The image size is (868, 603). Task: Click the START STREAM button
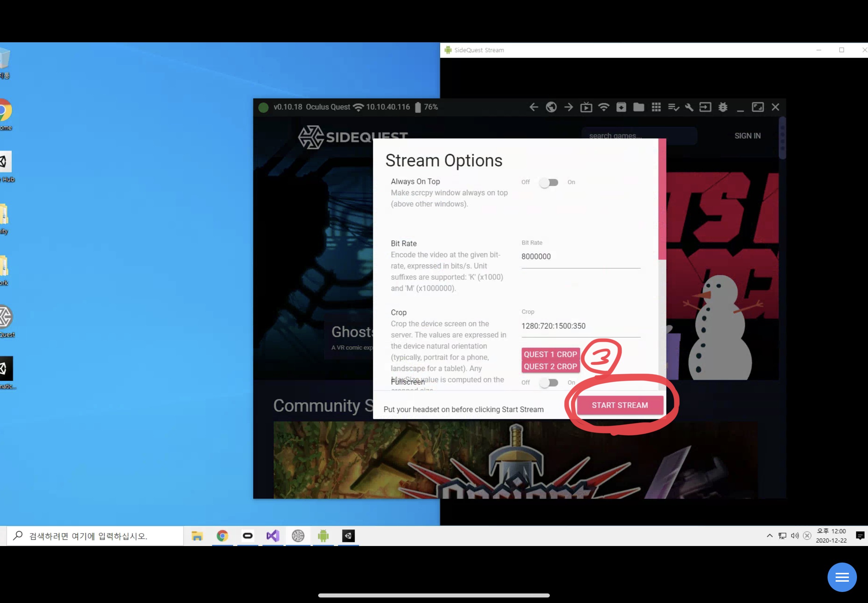tap(620, 406)
